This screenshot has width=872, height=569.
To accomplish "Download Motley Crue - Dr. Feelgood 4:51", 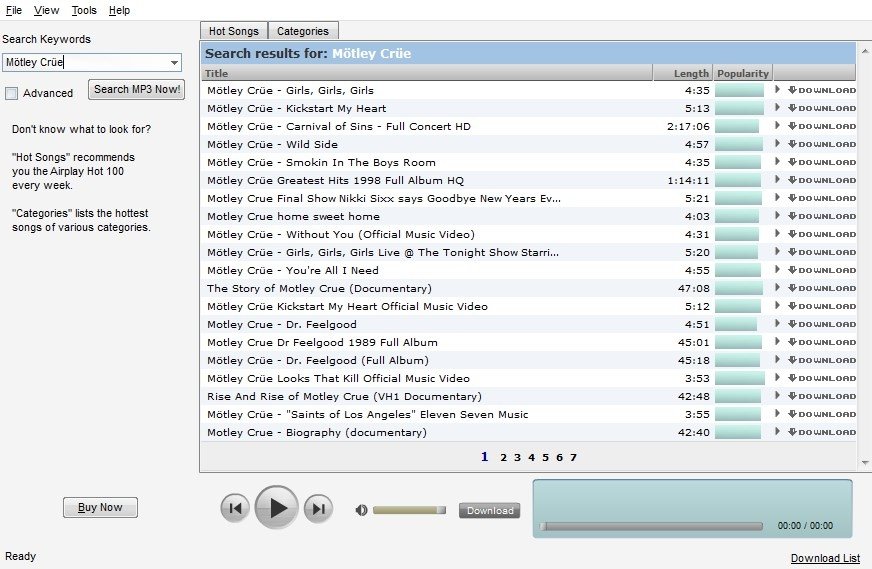I will click(x=822, y=324).
